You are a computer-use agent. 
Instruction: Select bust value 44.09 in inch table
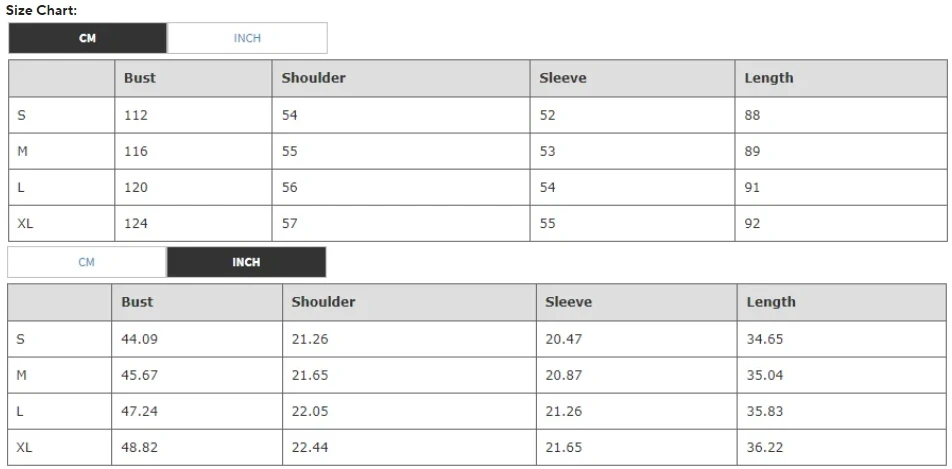139,339
